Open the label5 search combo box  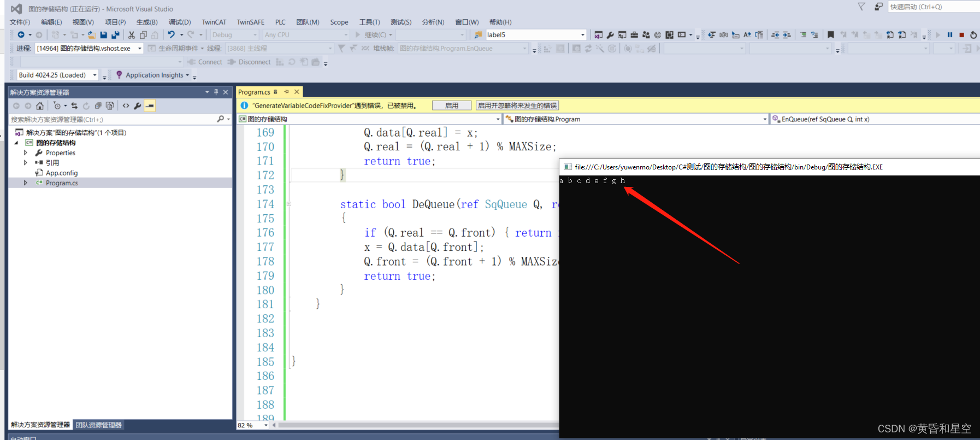pos(536,34)
